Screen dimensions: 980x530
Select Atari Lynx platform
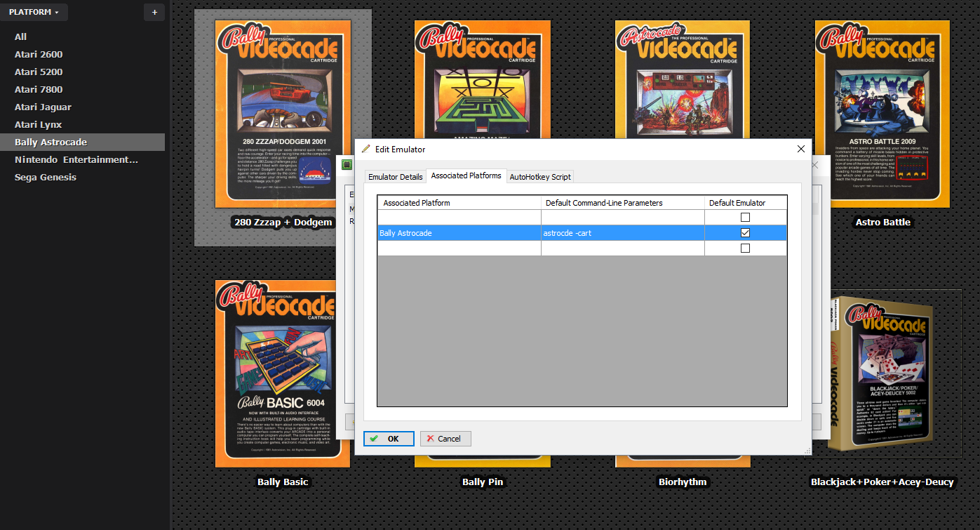click(x=39, y=124)
